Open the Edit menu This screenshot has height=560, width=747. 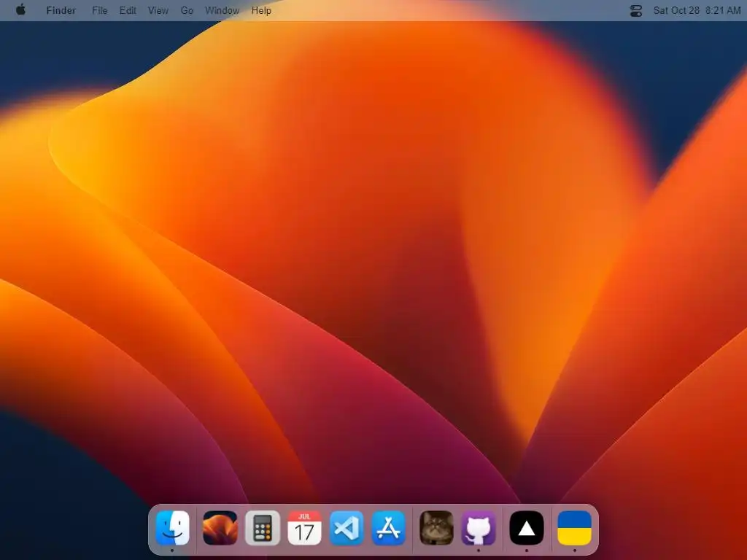click(128, 10)
